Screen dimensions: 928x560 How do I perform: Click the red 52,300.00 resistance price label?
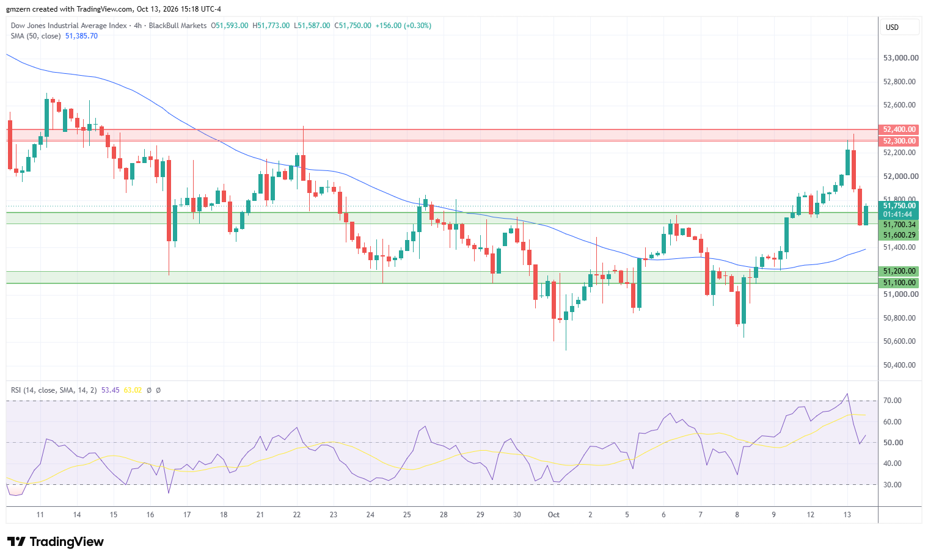(899, 141)
